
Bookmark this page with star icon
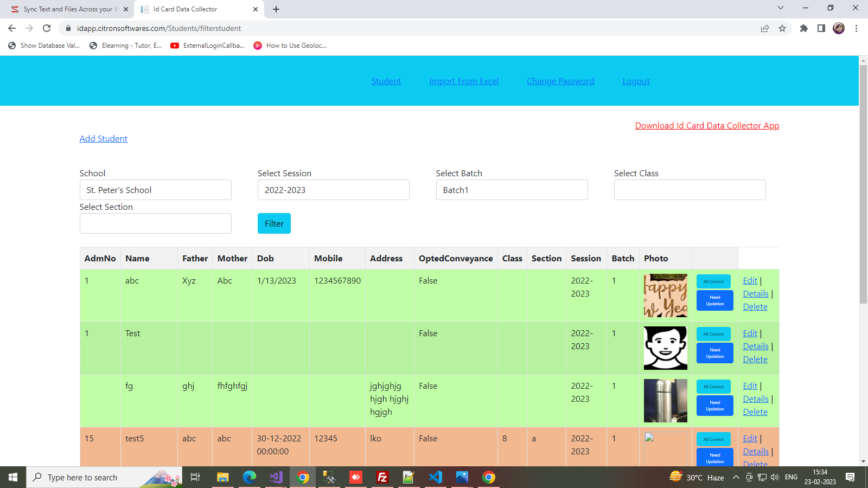coord(782,28)
